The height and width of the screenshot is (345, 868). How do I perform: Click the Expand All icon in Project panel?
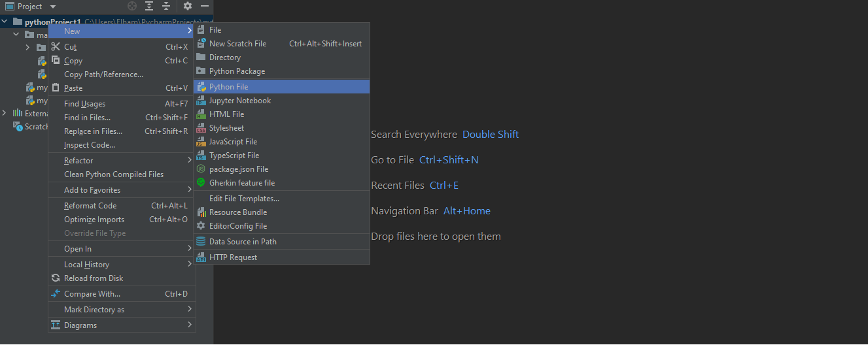click(x=149, y=6)
